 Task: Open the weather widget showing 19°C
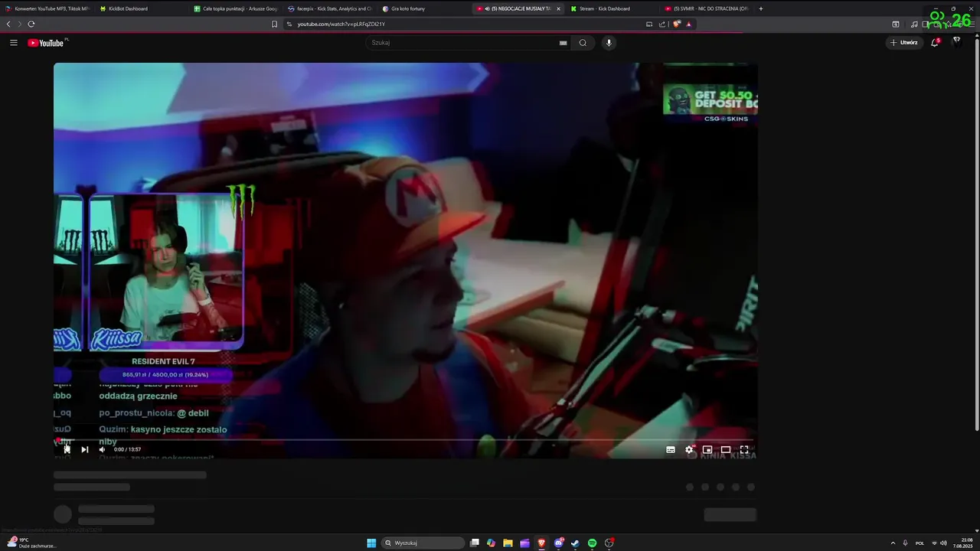pyautogui.click(x=32, y=543)
